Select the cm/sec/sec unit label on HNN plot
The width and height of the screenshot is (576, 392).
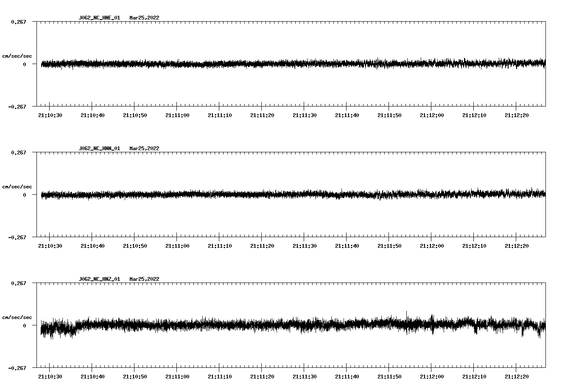(17, 187)
